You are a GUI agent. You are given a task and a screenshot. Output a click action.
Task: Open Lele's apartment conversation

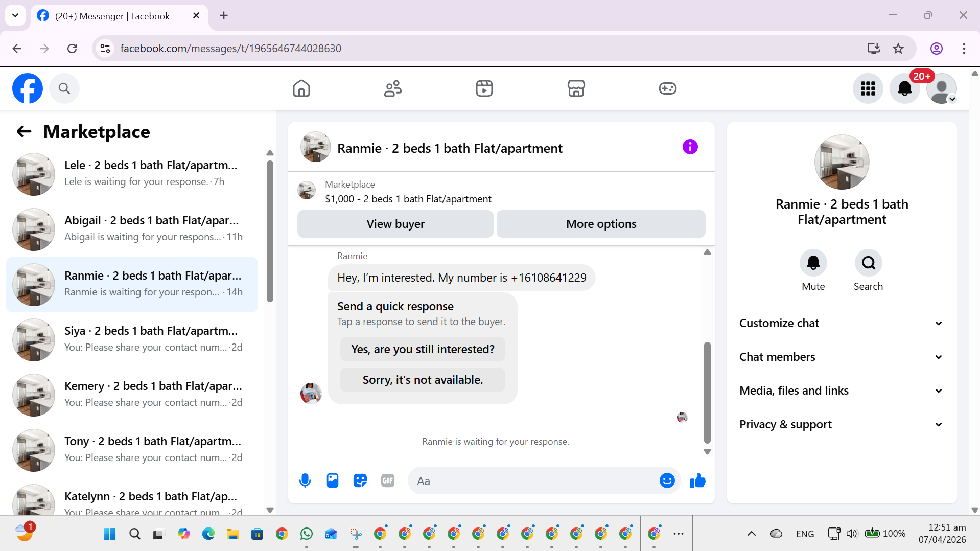pos(132,174)
